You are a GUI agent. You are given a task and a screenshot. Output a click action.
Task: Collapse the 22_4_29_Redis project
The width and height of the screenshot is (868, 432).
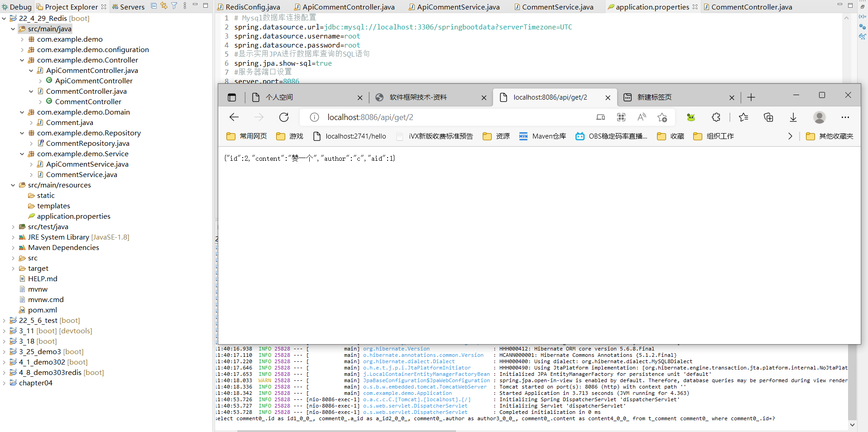click(x=4, y=19)
